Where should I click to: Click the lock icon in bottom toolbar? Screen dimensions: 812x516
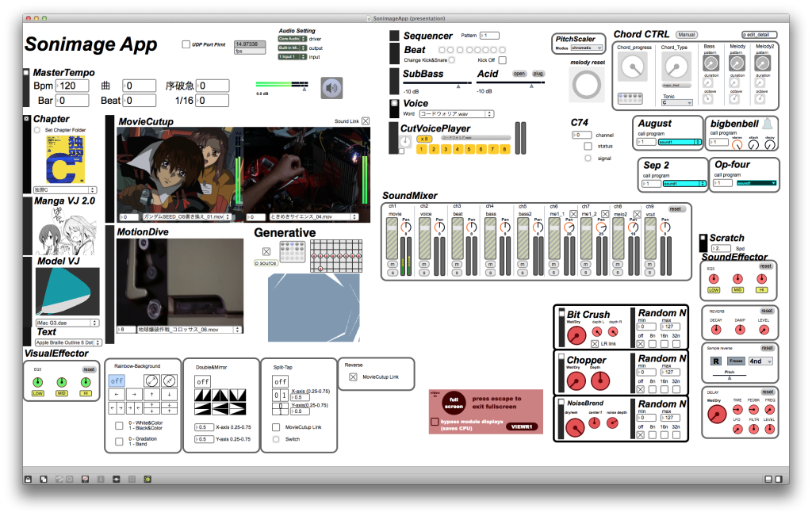point(28,480)
